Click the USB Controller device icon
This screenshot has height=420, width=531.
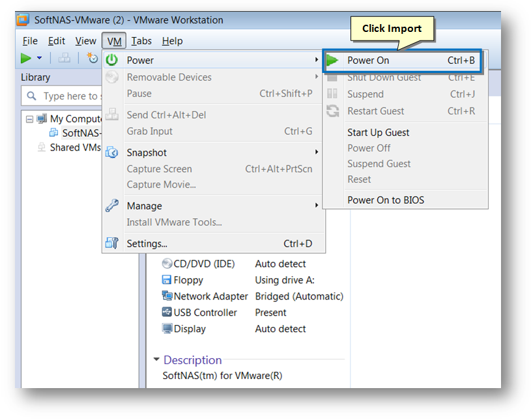point(167,312)
